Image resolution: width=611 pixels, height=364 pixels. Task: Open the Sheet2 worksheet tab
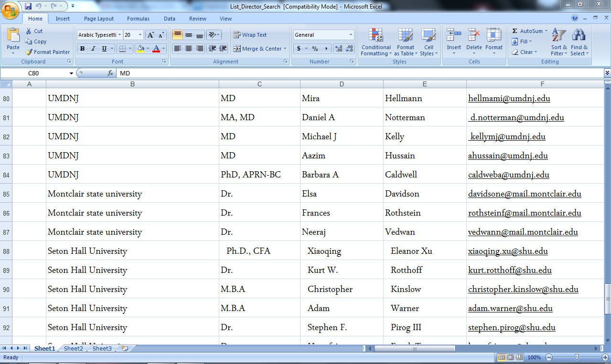pos(74,349)
